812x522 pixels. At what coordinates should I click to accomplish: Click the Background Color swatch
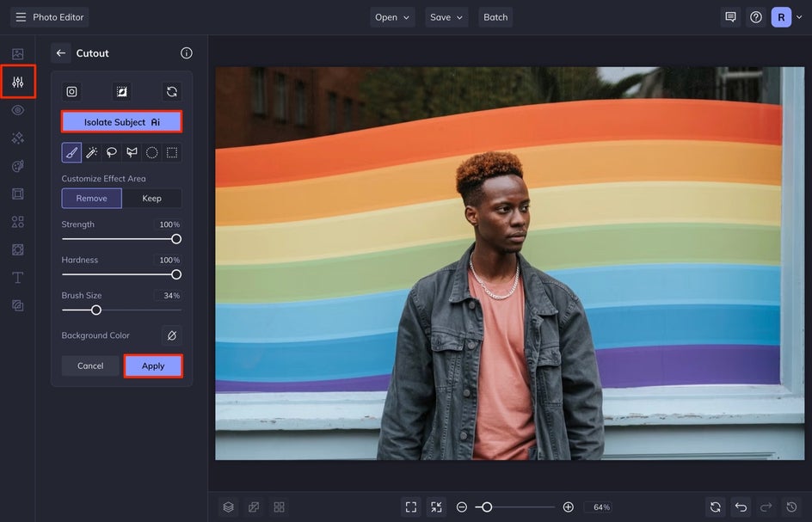point(172,335)
